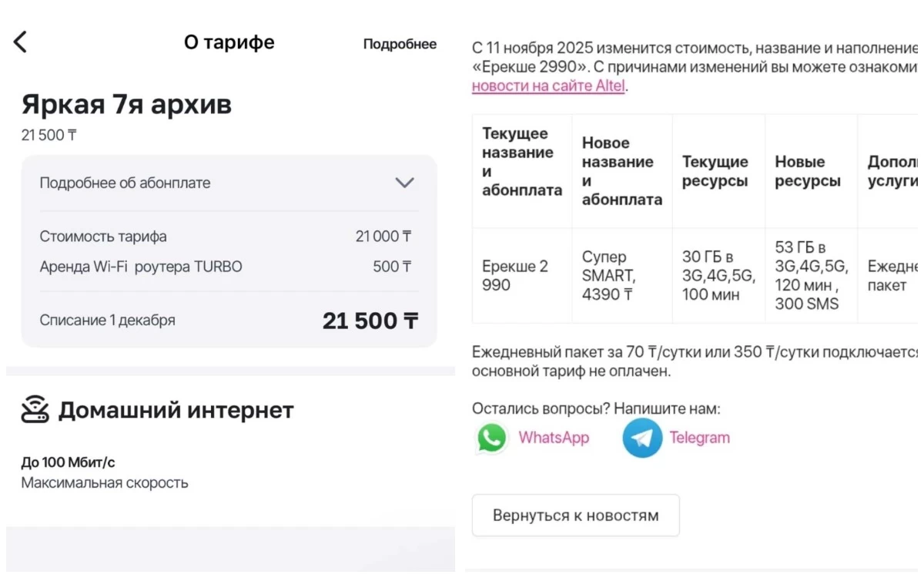Navigate back using the left arrow icon
Screen dimensions: 924x578
pyautogui.click(x=20, y=42)
